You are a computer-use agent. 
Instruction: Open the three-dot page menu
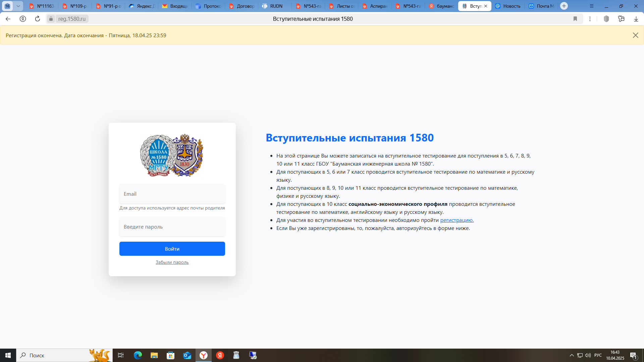(590, 19)
